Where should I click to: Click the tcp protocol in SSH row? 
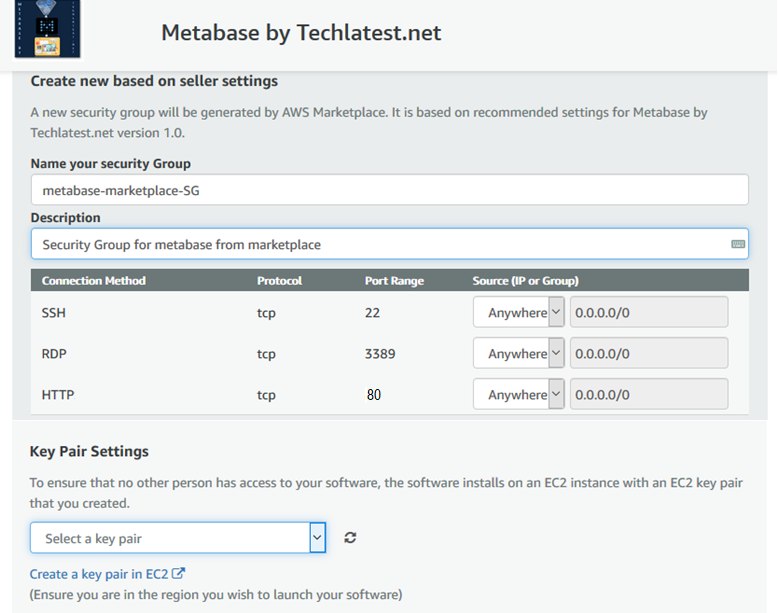tap(266, 313)
